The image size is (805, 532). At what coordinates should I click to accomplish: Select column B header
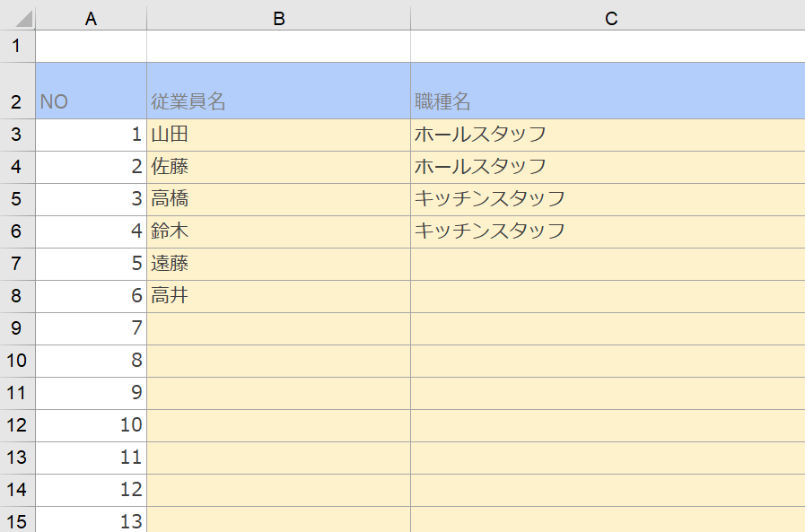(279, 19)
